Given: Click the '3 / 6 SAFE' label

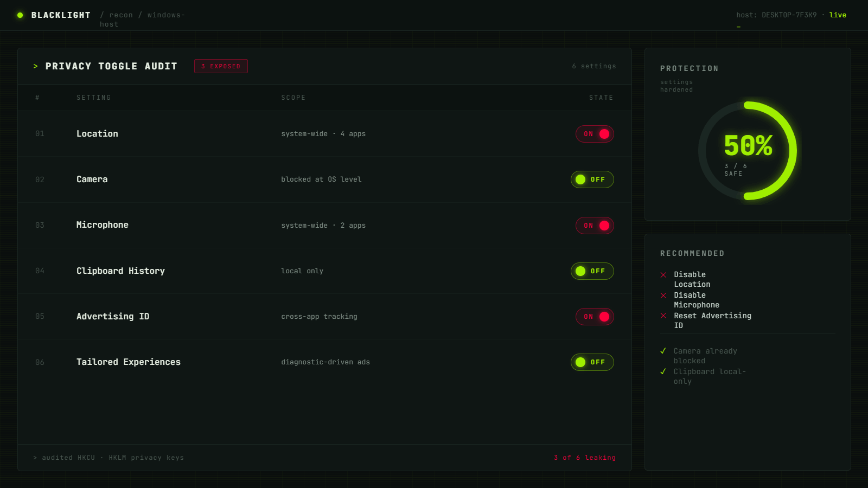Looking at the screenshot, I should 736,170.
